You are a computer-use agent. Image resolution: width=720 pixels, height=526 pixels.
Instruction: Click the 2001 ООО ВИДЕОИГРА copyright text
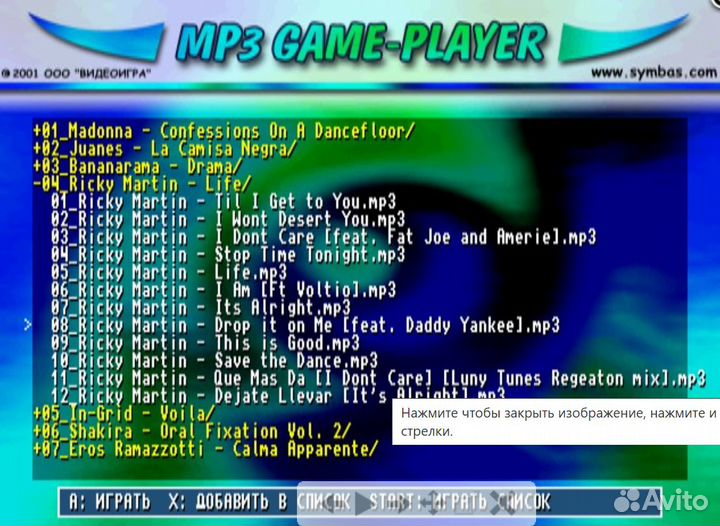click(x=76, y=74)
